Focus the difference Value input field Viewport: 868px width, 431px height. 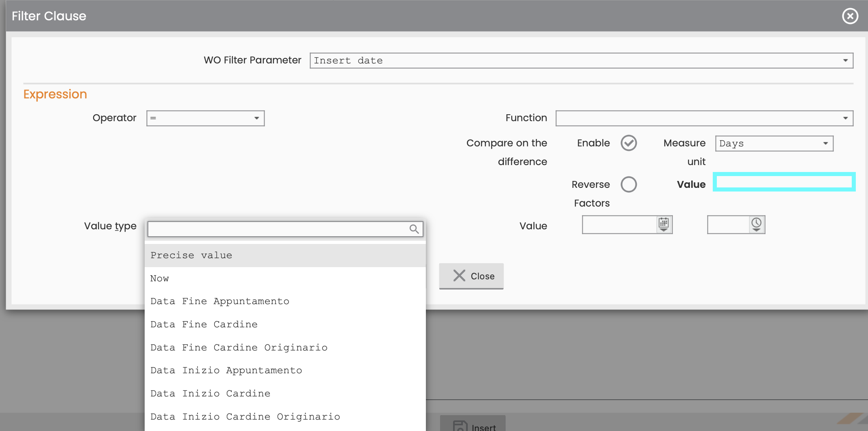tap(784, 182)
